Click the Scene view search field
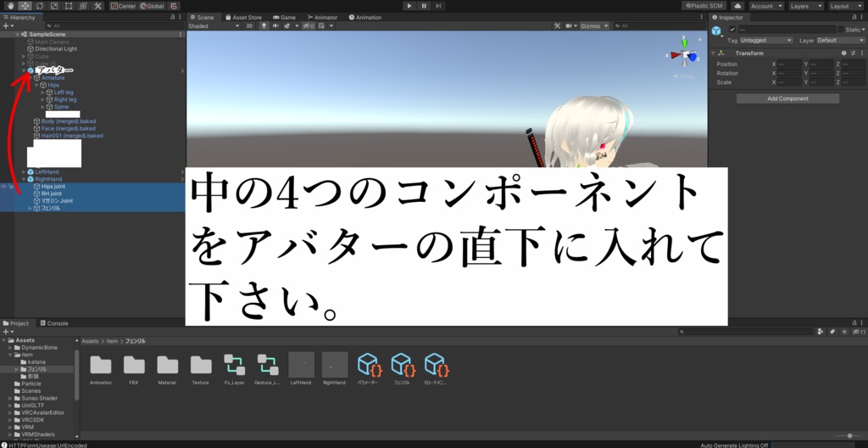Screen dimensions: 868x448 pos(659,26)
